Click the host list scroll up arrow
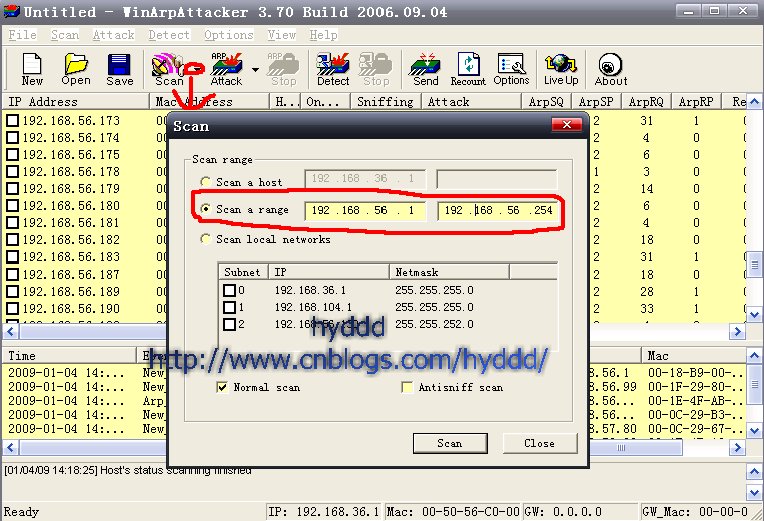Screen dimensions: 764x521 coord(754,101)
